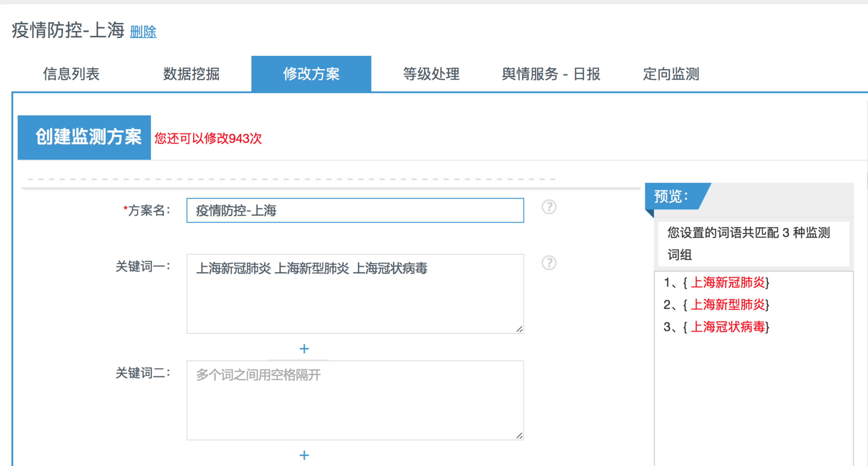The height and width of the screenshot is (466, 868).
Task: Click the 删除 link next to title
Action: point(143,32)
